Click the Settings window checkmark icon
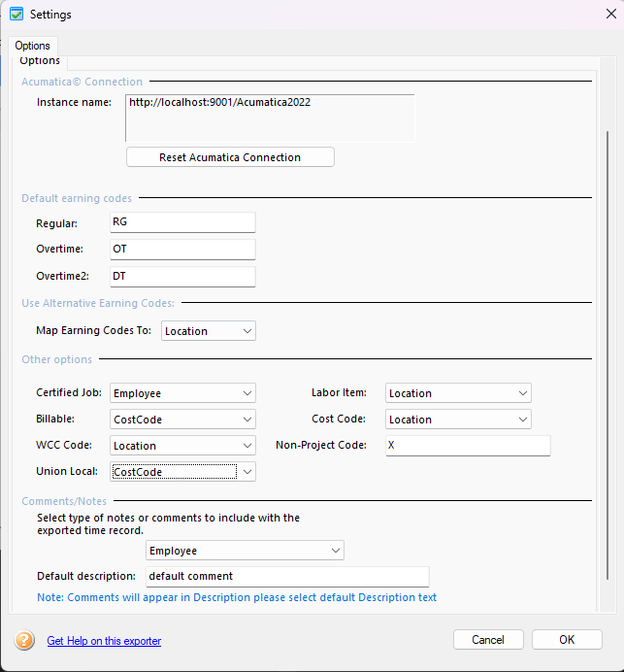Viewport: 624px width, 672px height. click(x=16, y=15)
